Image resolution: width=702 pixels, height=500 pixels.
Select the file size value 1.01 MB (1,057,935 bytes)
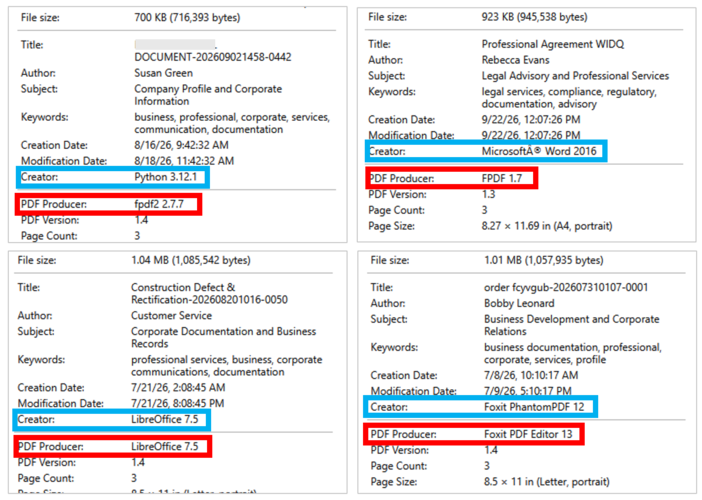(544, 260)
